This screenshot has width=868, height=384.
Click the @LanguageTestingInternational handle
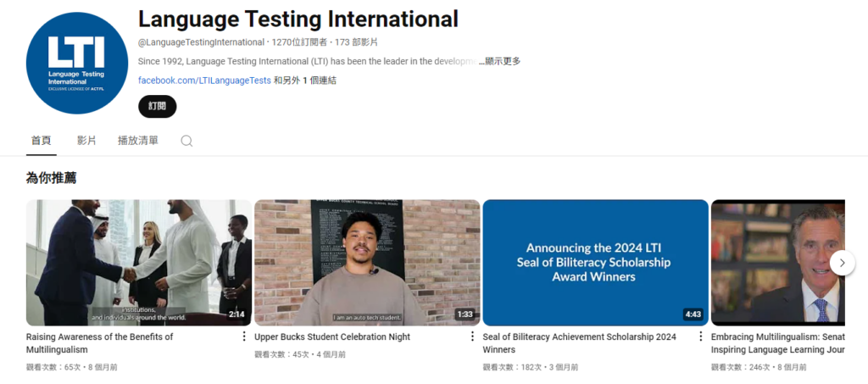[201, 42]
